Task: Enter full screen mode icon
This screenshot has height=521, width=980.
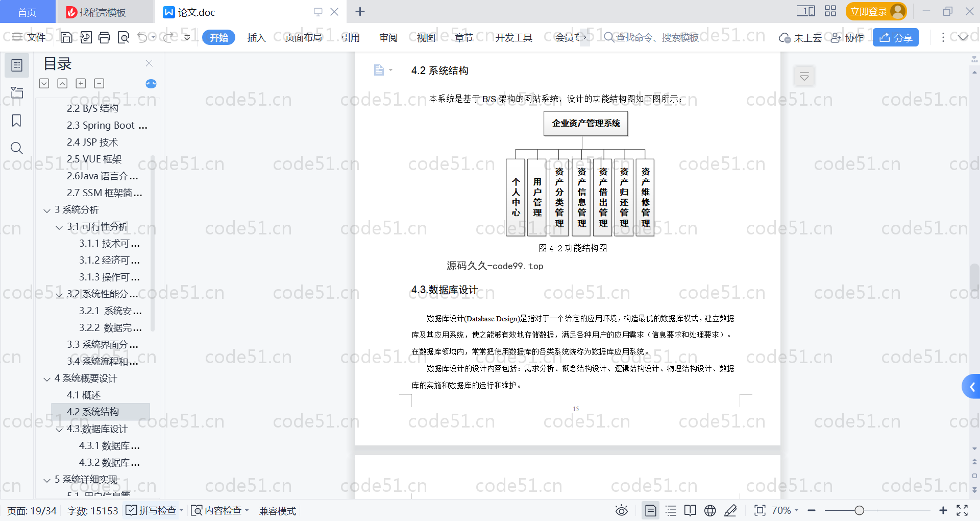Action: click(x=962, y=510)
